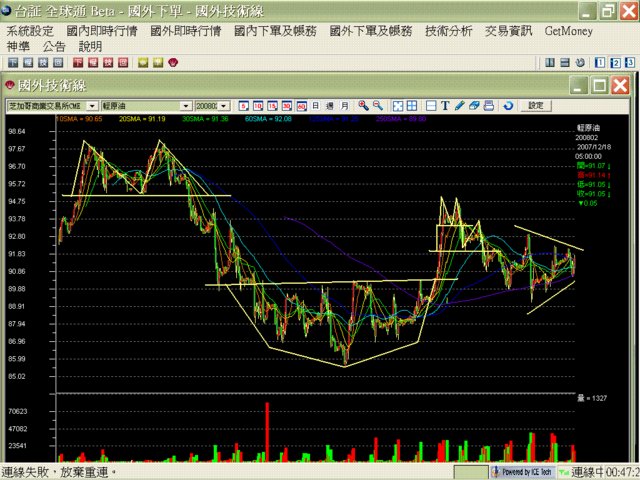
Task: Click the gray 技 technical toolbar icon
Action: pos(43,62)
